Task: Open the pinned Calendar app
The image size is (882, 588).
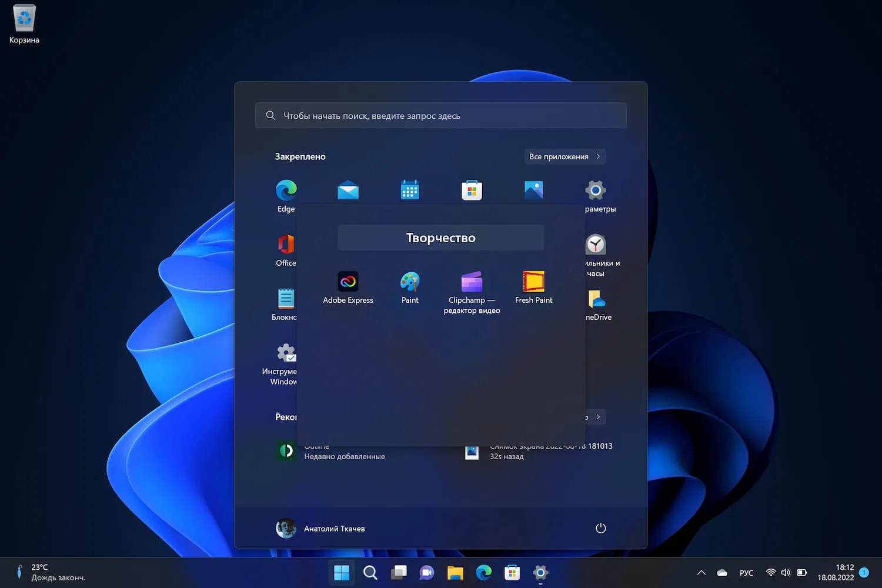Action: (x=410, y=191)
